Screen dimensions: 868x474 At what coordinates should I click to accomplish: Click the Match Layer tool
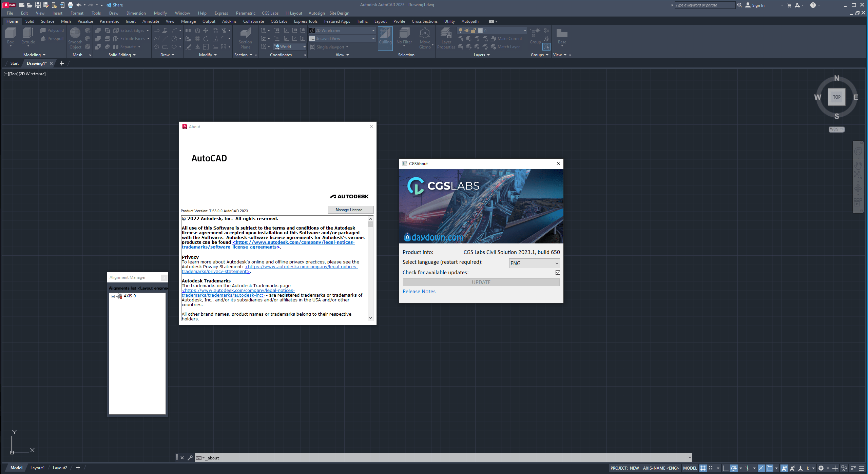505,47
